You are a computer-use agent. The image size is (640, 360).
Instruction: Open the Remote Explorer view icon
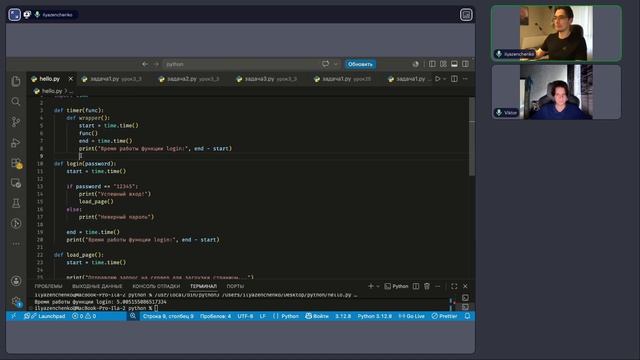tap(16, 183)
